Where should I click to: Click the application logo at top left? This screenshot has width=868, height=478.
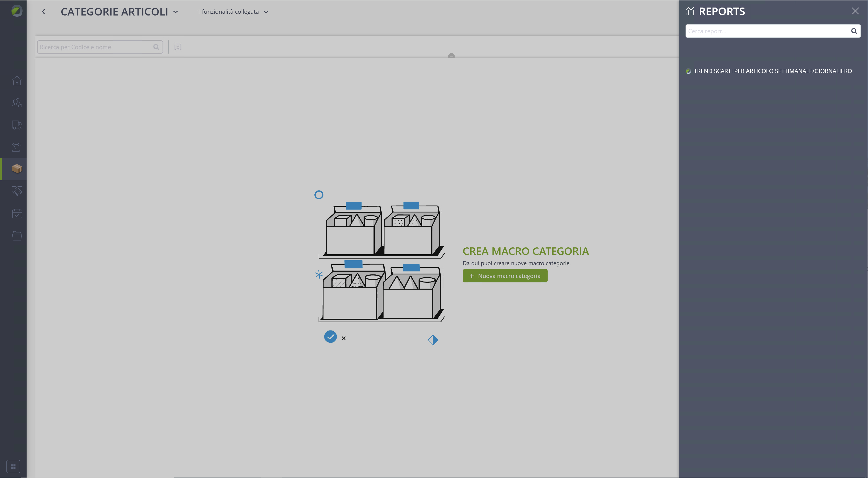tap(17, 11)
